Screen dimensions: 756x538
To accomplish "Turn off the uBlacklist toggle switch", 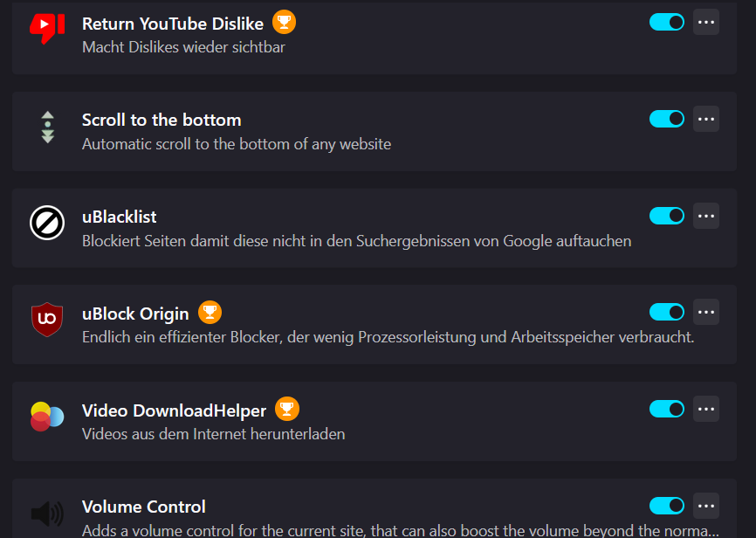I will point(667,216).
